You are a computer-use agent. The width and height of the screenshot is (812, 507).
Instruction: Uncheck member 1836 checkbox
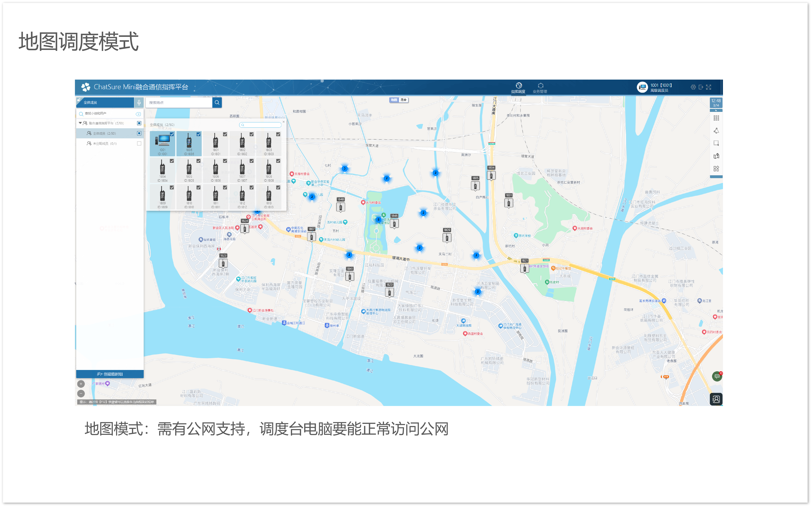pyautogui.click(x=198, y=134)
